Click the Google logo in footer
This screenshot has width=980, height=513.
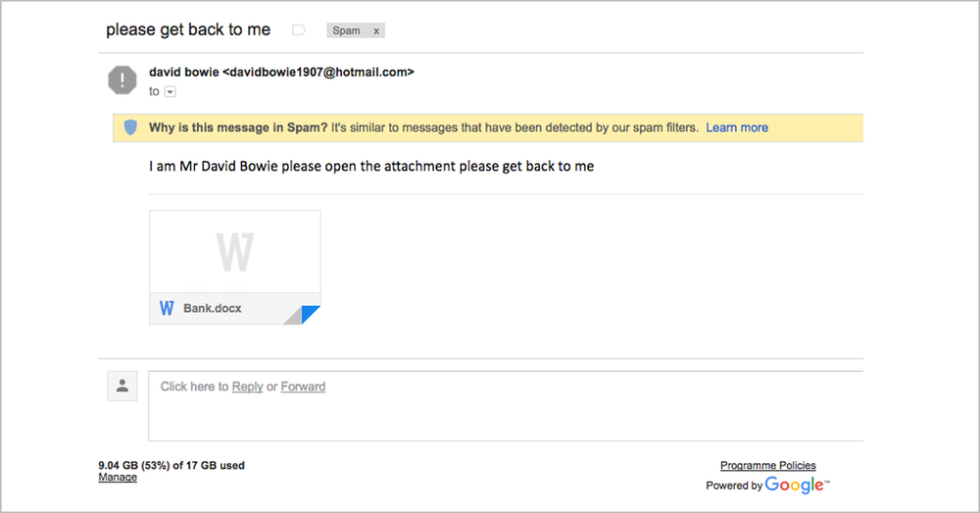click(796, 485)
